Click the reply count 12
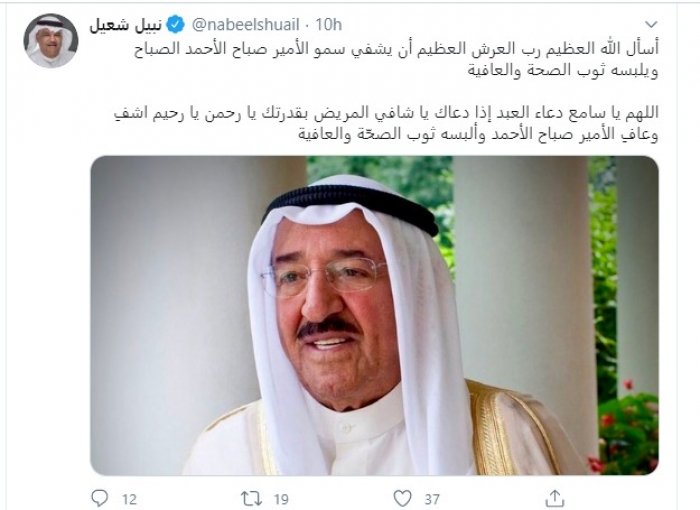Screen dimensions: 700x510 click(129, 499)
